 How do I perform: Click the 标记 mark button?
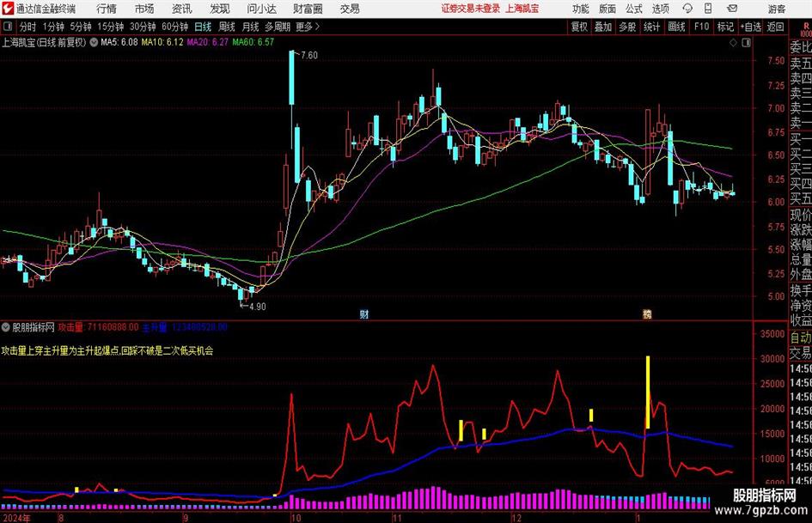tap(725, 27)
